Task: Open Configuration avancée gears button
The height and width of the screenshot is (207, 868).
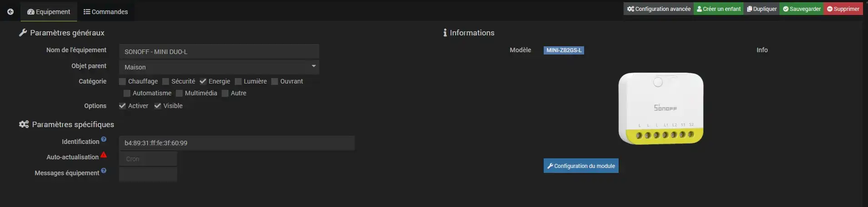Action: click(659, 9)
